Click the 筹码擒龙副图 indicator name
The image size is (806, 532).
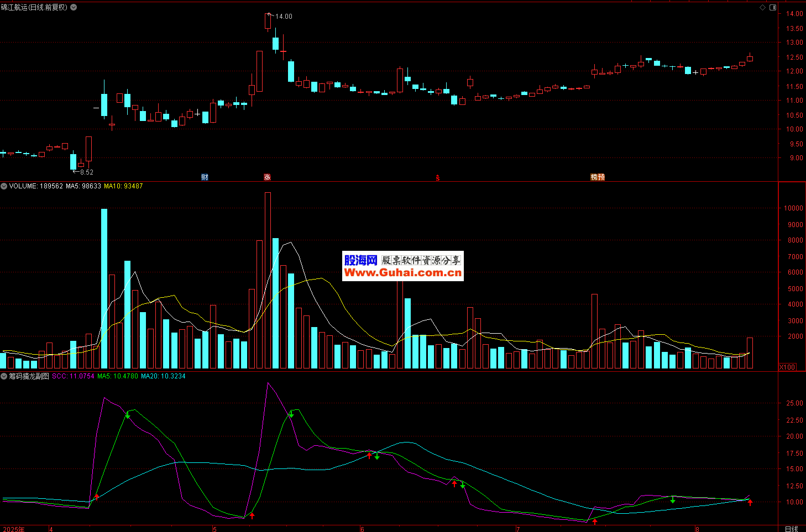29,376
